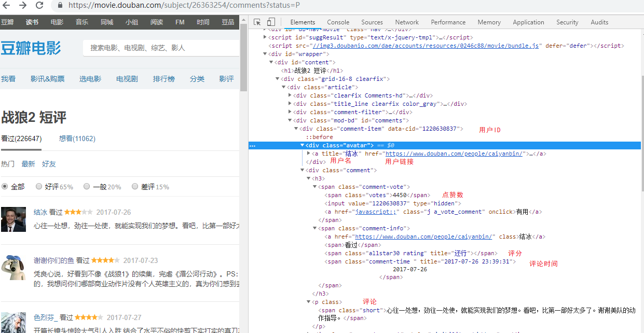Open 音乐 in the top nav
Viewport: 644px width, 333px height.
(x=82, y=22)
